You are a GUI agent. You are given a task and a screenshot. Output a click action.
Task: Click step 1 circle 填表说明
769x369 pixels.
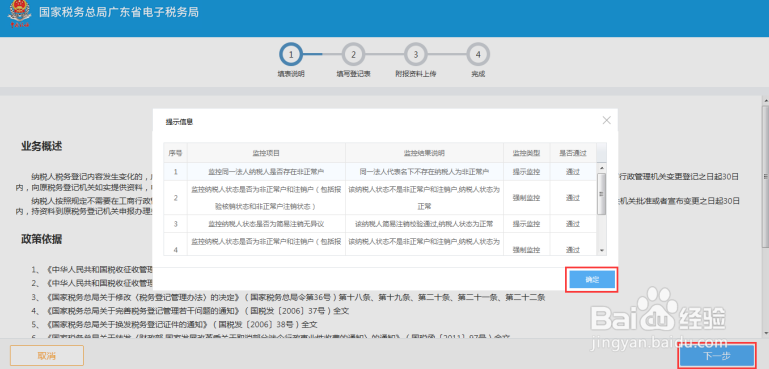291,54
